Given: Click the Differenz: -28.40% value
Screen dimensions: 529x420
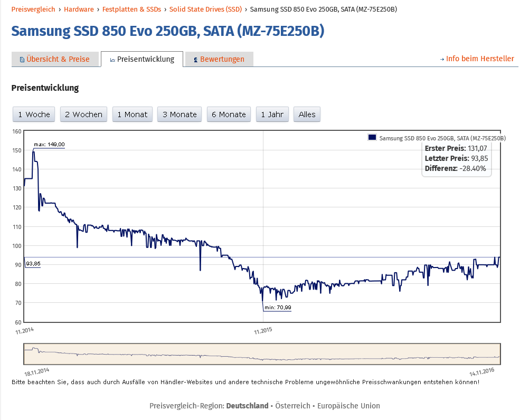Looking at the screenshot, I should click(456, 168).
